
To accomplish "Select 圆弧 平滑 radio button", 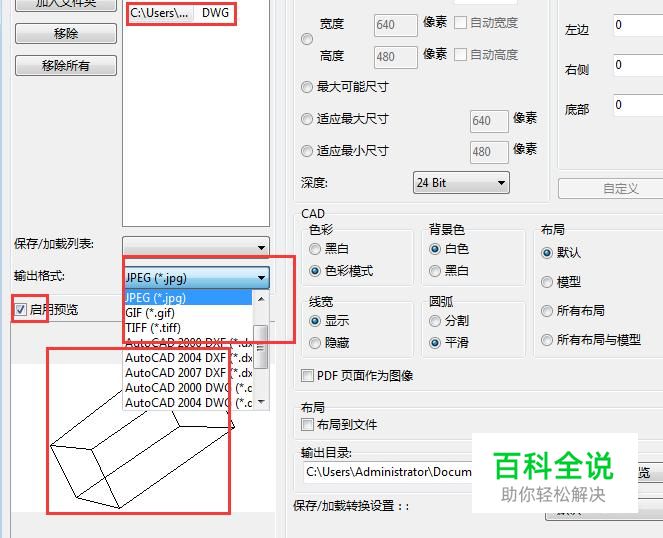I will pos(435,343).
